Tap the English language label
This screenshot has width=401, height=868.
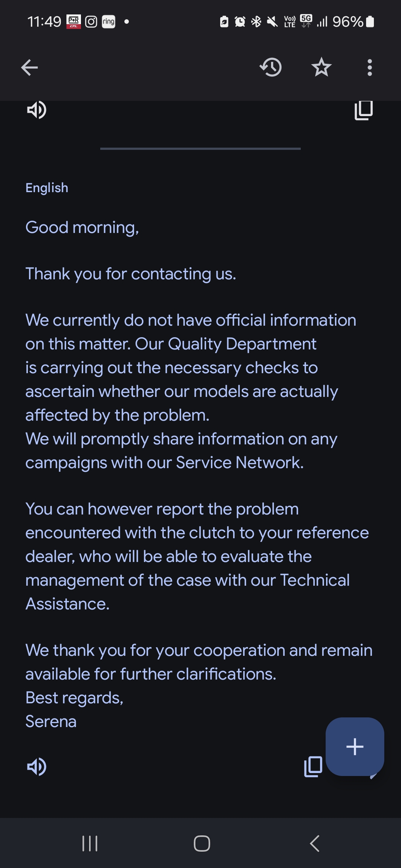pos(47,188)
